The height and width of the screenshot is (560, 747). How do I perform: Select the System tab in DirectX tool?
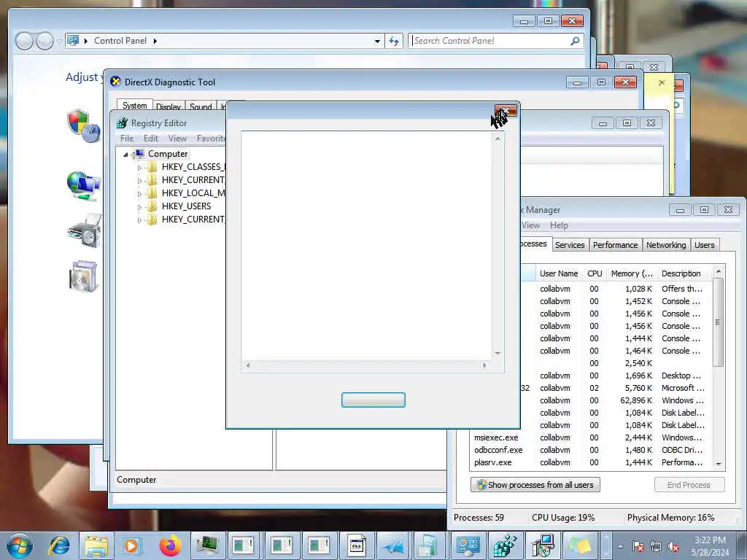click(134, 106)
